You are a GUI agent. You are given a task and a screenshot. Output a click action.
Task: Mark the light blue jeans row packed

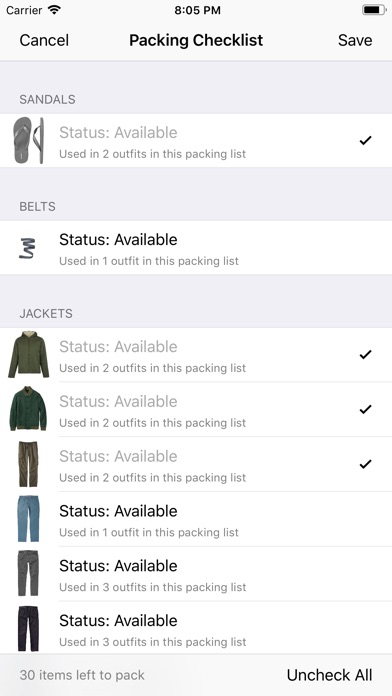click(196, 519)
